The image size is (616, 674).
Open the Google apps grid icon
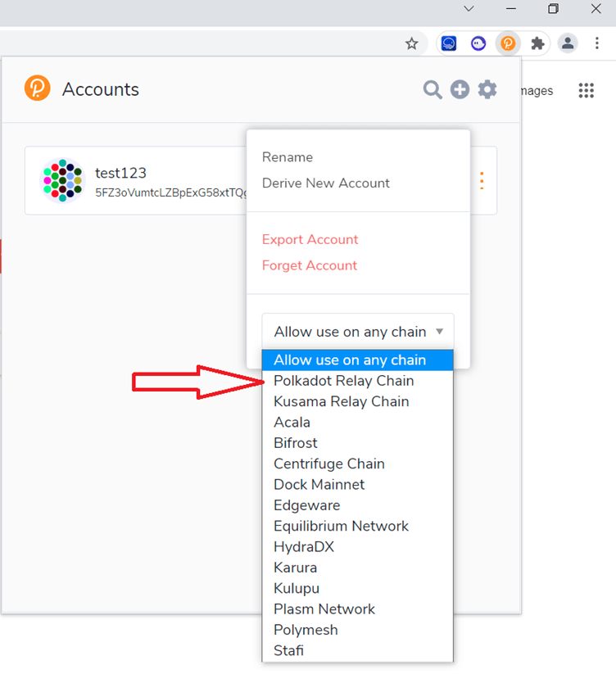(587, 91)
